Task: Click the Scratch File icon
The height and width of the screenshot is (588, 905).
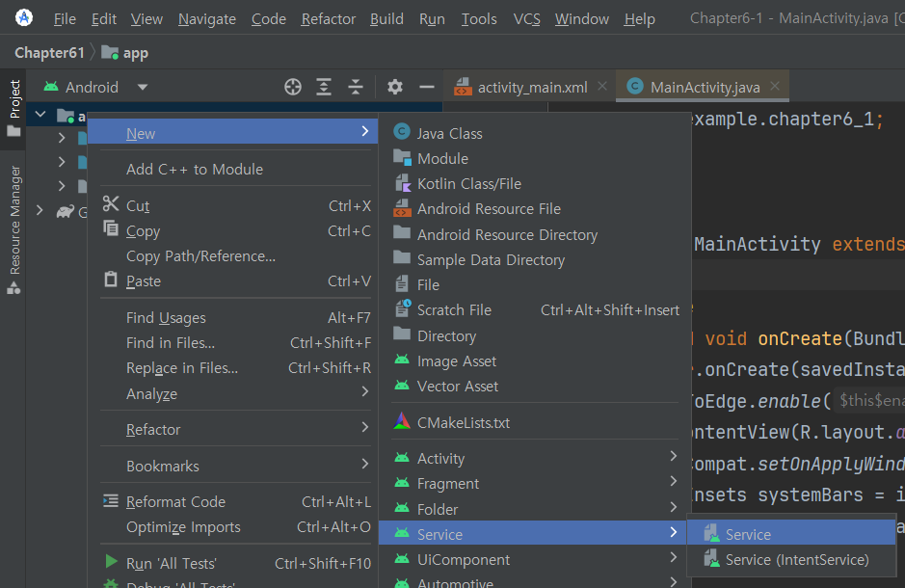Action: pos(402,308)
